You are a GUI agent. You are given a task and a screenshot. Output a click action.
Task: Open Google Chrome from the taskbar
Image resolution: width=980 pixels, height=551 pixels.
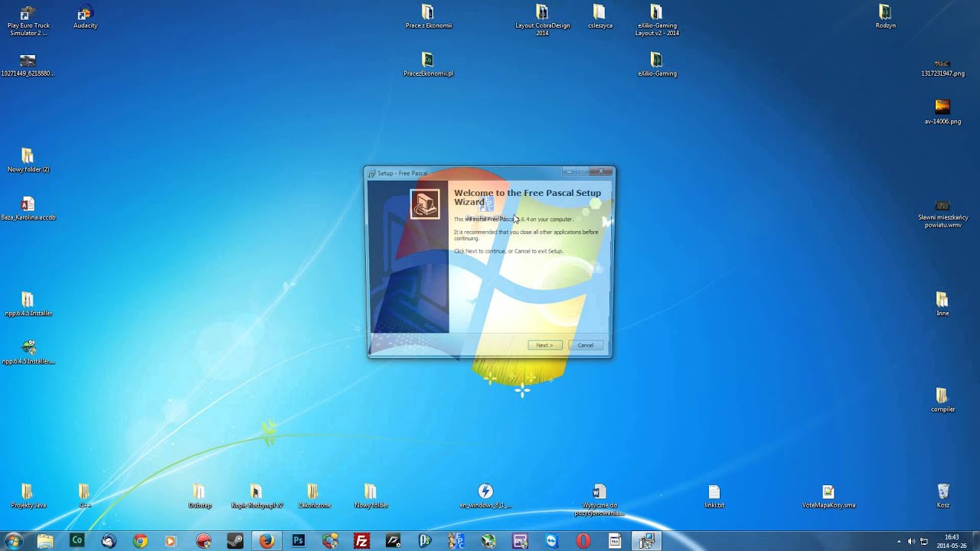click(140, 541)
